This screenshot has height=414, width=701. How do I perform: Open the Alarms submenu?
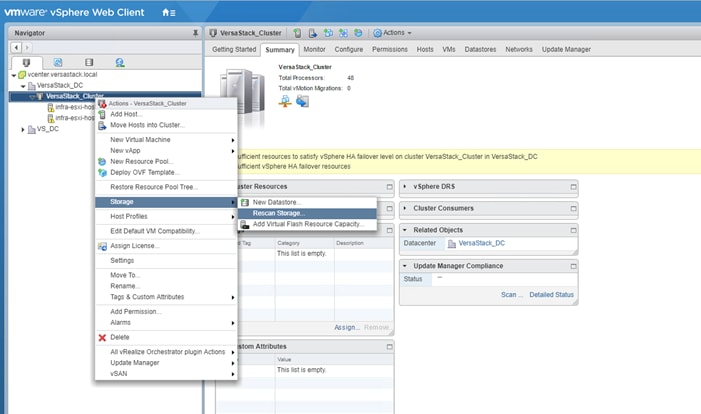click(x=166, y=323)
